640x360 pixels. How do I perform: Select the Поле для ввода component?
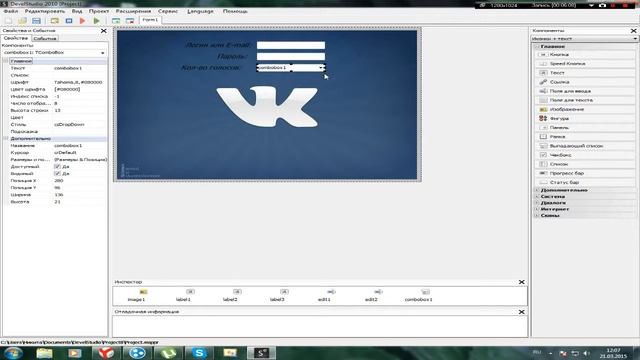(585, 91)
